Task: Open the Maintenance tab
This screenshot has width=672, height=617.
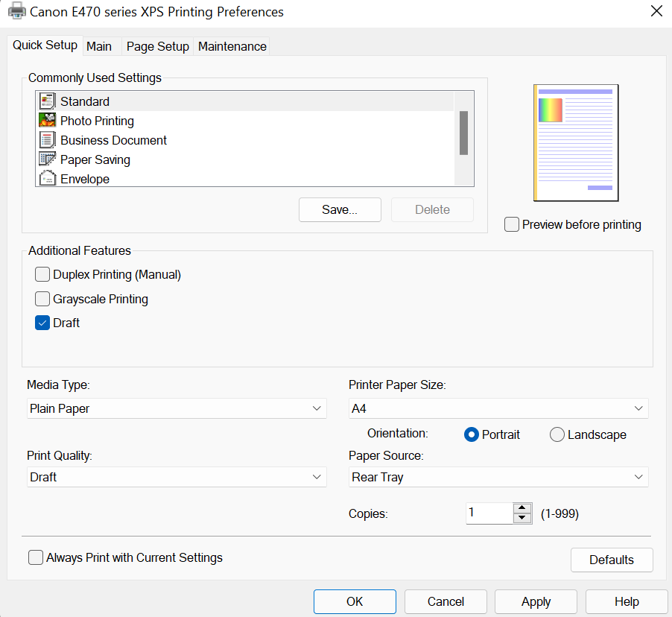Action: (232, 45)
